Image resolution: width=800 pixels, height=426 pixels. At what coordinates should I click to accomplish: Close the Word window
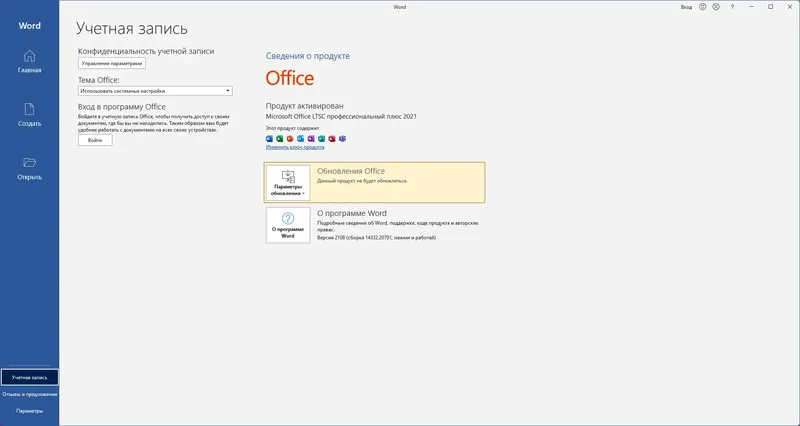pyautogui.click(x=790, y=7)
